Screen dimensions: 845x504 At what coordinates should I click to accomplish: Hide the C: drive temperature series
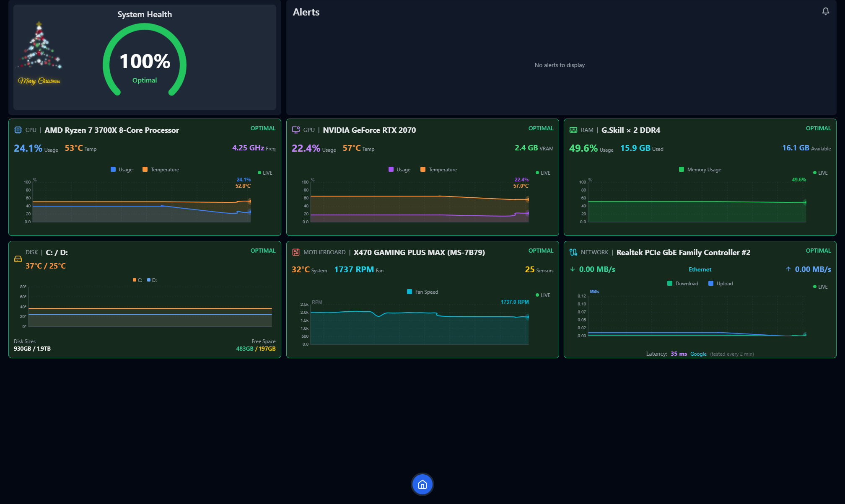(139, 279)
